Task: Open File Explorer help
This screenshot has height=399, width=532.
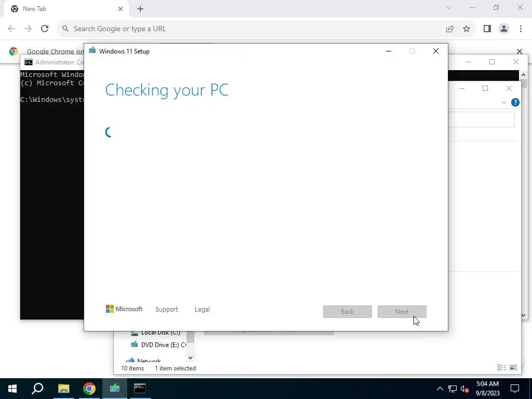Action: (x=515, y=102)
